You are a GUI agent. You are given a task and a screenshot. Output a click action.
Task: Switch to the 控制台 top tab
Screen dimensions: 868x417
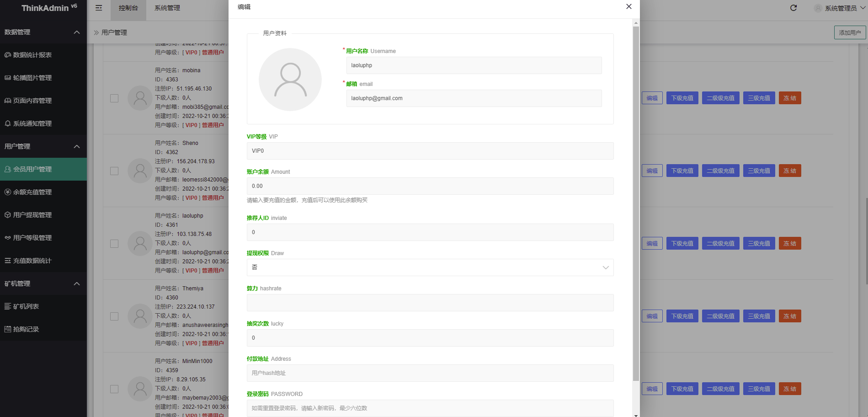pos(128,8)
